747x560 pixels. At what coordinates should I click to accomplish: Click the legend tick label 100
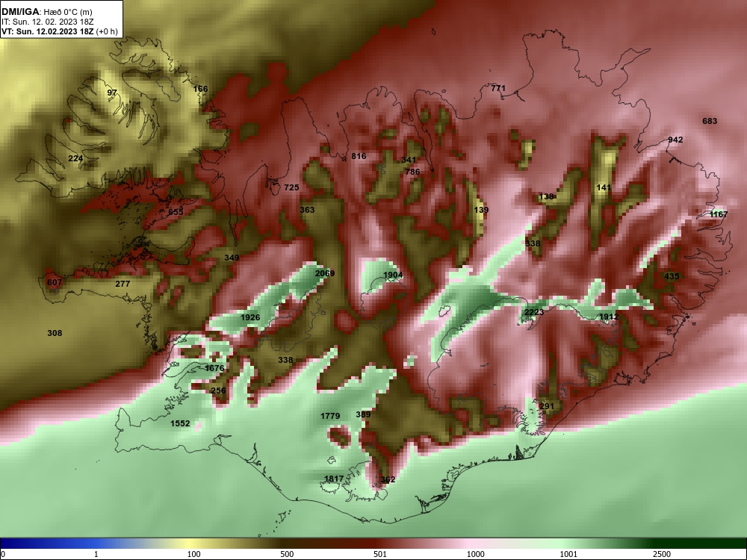coord(193,554)
